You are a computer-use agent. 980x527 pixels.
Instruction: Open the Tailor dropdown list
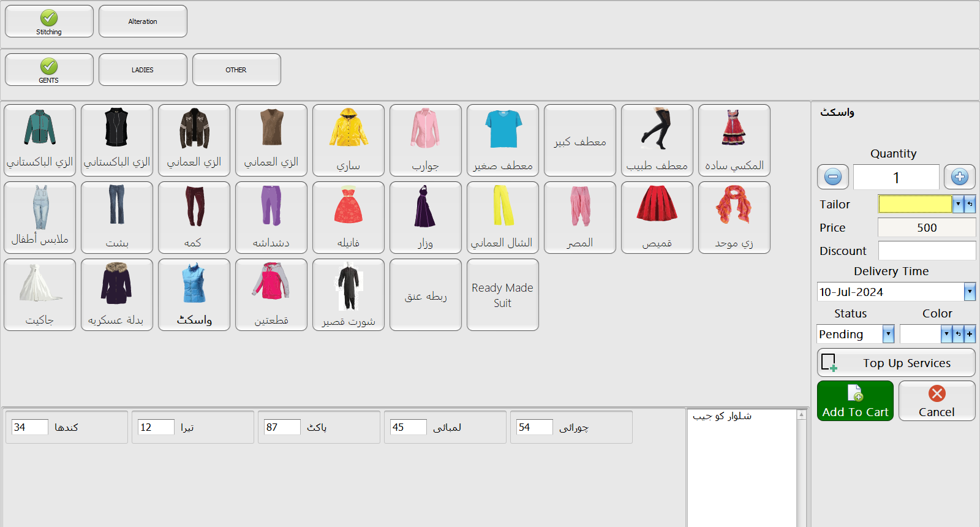pos(958,204)
